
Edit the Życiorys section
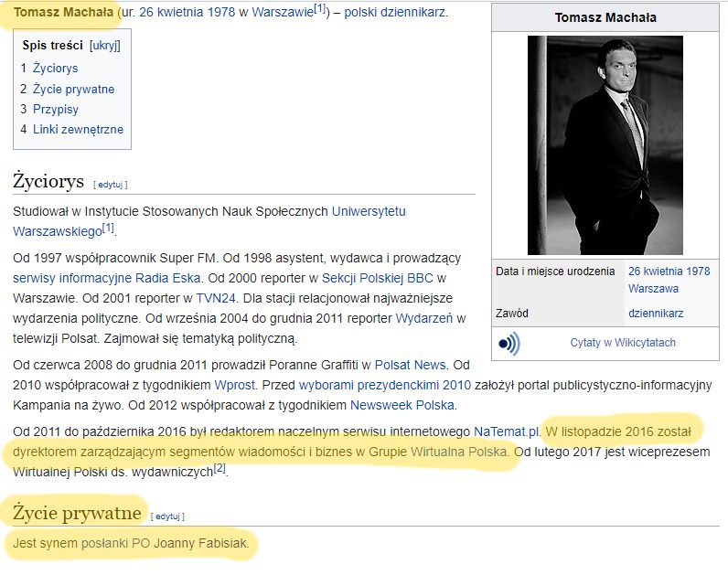pos(110,184)
